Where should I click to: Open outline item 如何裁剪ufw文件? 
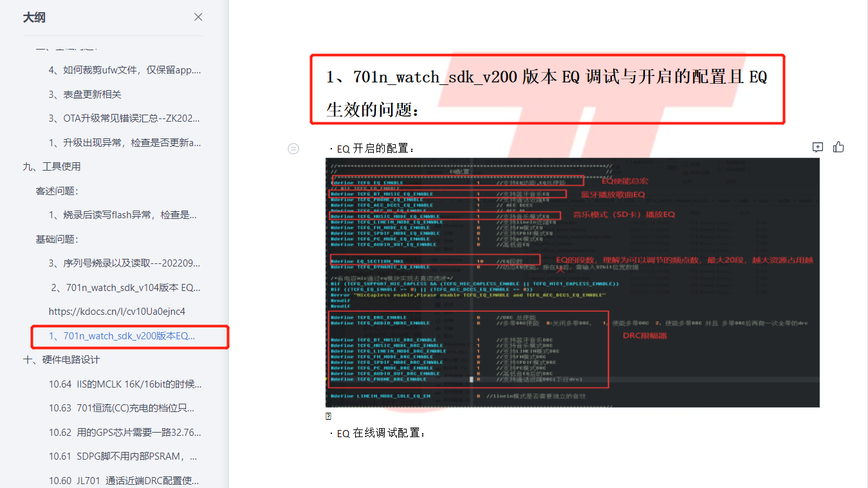click(x=125, y=70)
